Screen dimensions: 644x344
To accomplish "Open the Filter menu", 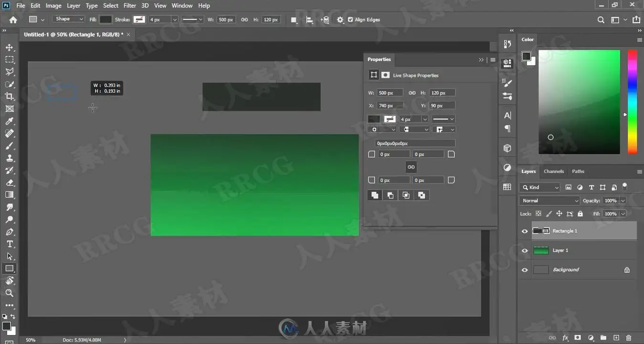I will point(129,6).
